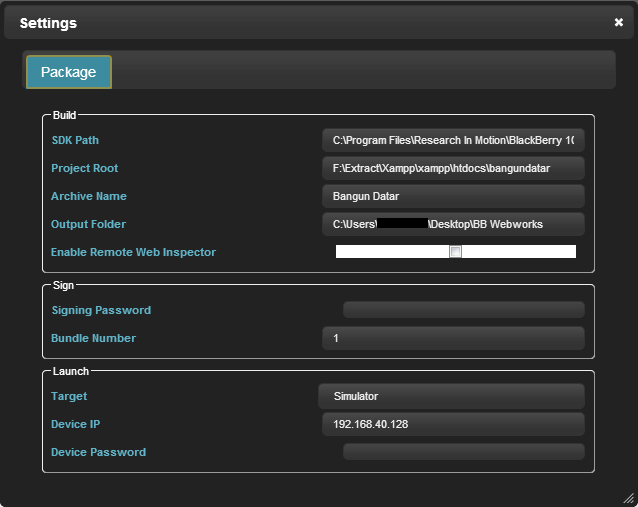
Task: Click the 'Launch' group legend
Action: click(71, 371)
